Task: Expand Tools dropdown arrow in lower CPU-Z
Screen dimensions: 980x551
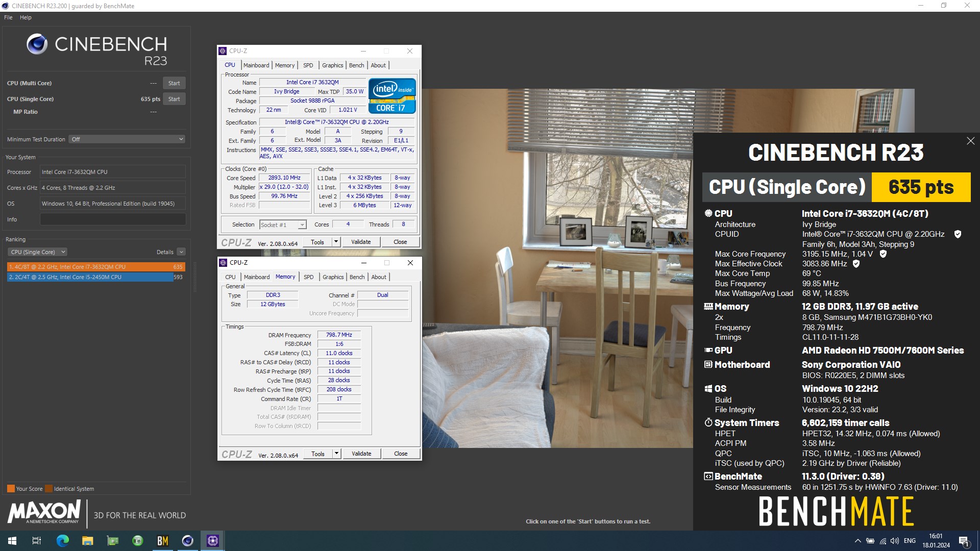Action: pyautogui.click(x=336, y=454)
